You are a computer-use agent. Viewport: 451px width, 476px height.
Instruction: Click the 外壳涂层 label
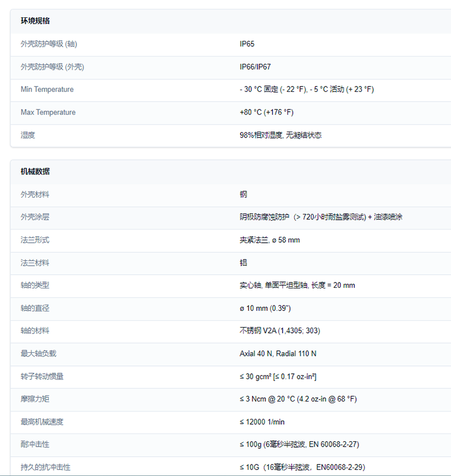[35, 217]
